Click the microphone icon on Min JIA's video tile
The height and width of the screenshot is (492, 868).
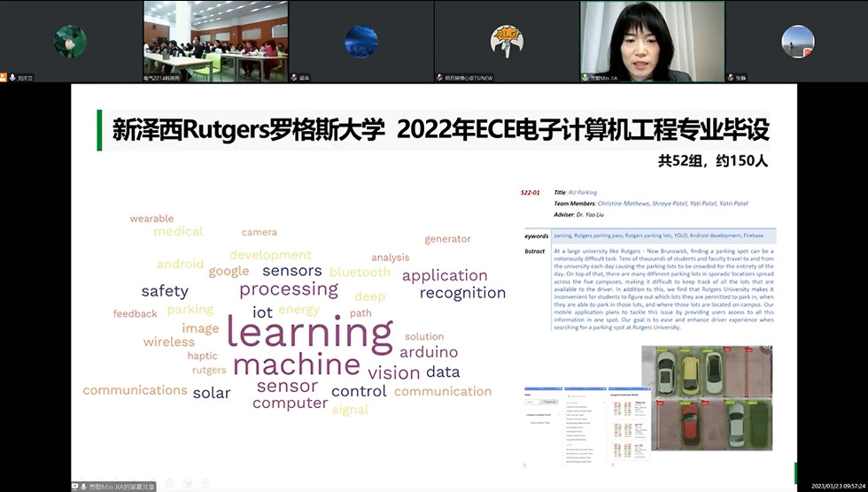[585, 78]
